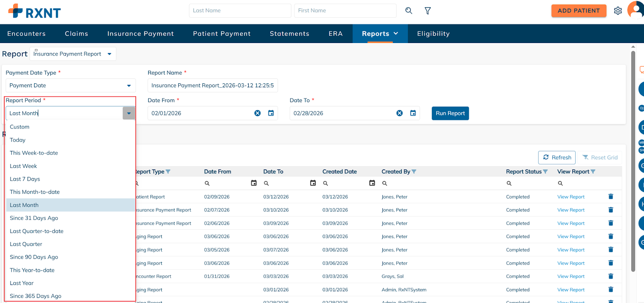Delete the first report row using trash icon
The height and width of the screenshot is (303, 644).
(611, 197)
